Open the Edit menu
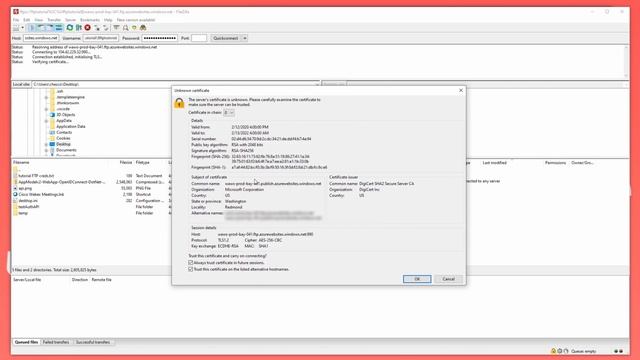 pos(27,20)
